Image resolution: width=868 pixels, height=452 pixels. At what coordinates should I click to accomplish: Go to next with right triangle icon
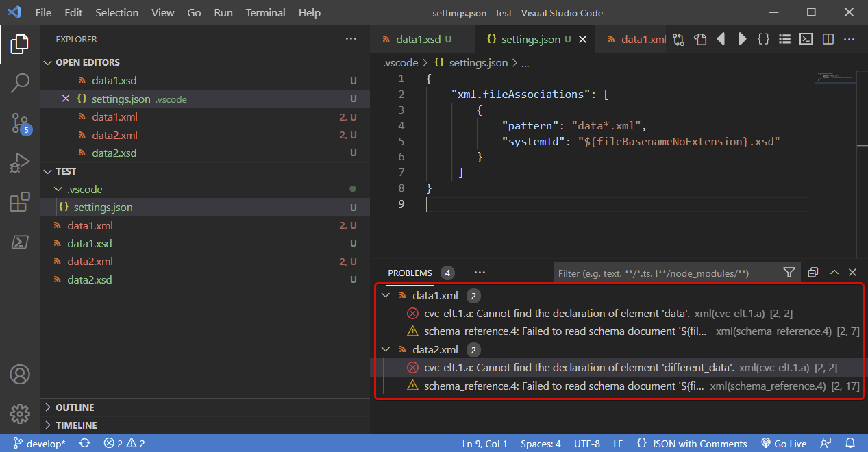742,40
